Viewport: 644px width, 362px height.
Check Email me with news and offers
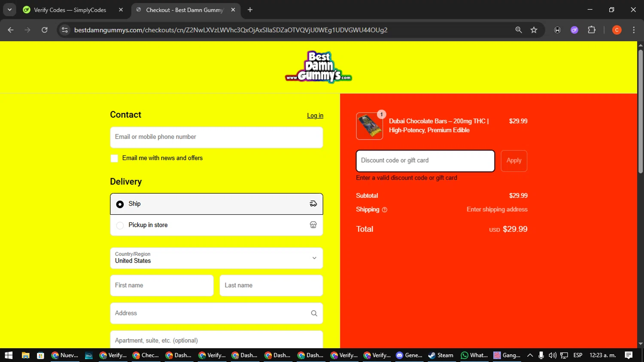click(x=114, y=158)
